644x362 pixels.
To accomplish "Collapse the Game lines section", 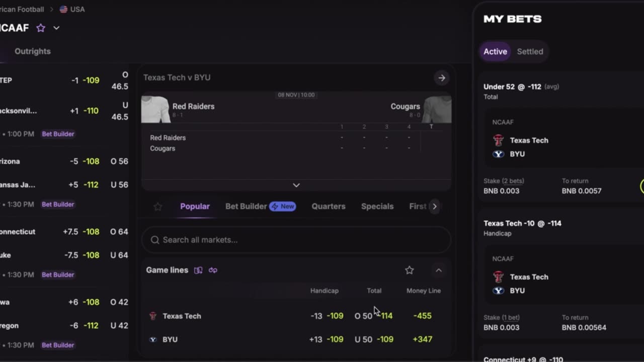I will [x=439, y=270].
